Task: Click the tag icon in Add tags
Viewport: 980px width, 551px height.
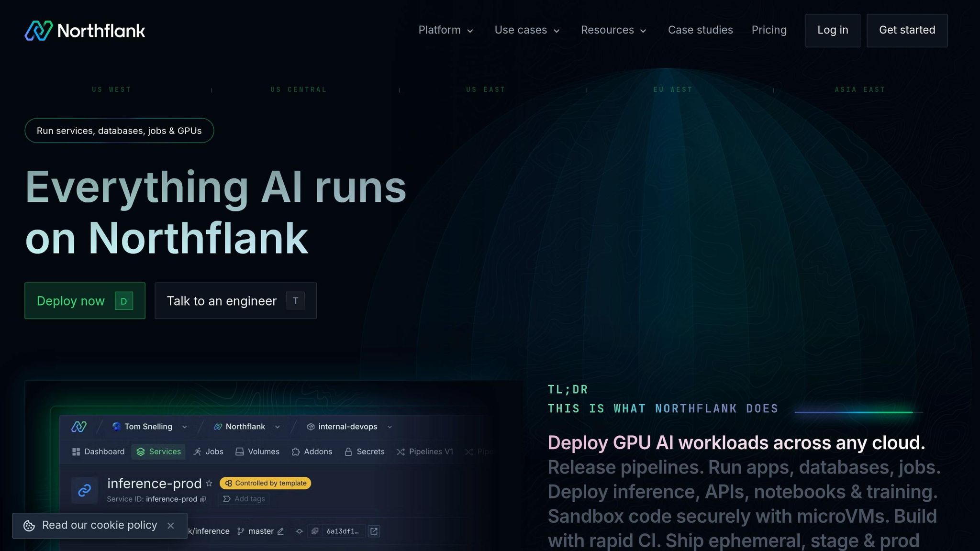Action: tap(227, 499)
